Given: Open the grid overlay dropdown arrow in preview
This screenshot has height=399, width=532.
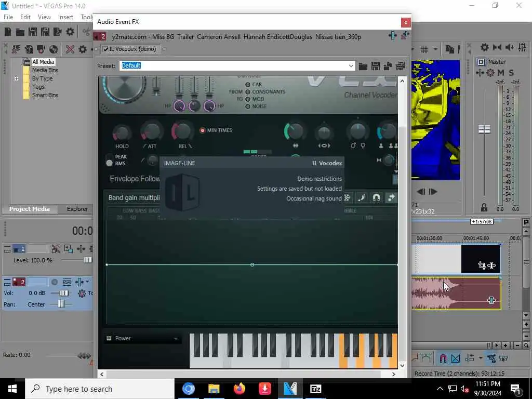Looking at the screenshot, I should (435, 49).
